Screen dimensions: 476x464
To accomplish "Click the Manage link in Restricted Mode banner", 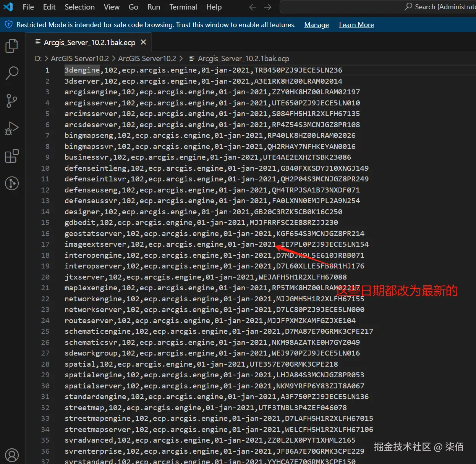I will (316, 25).
